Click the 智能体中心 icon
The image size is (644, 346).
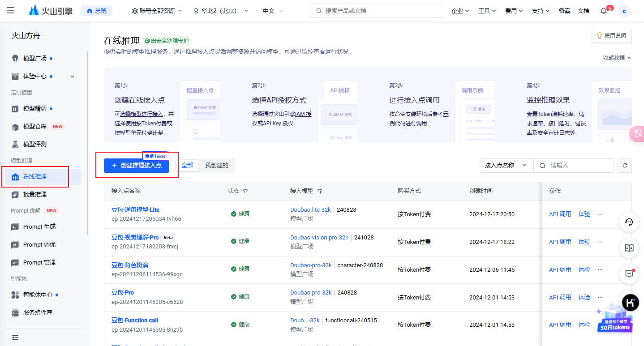[15, 295]
